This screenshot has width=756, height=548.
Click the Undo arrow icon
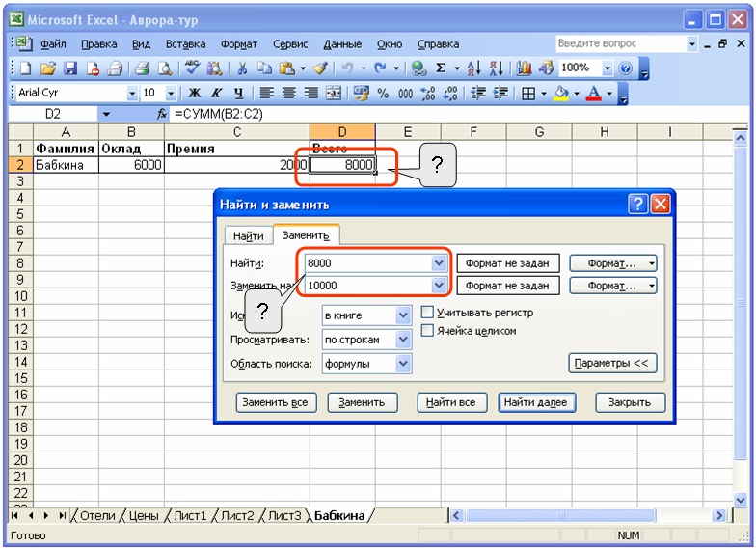347,68
